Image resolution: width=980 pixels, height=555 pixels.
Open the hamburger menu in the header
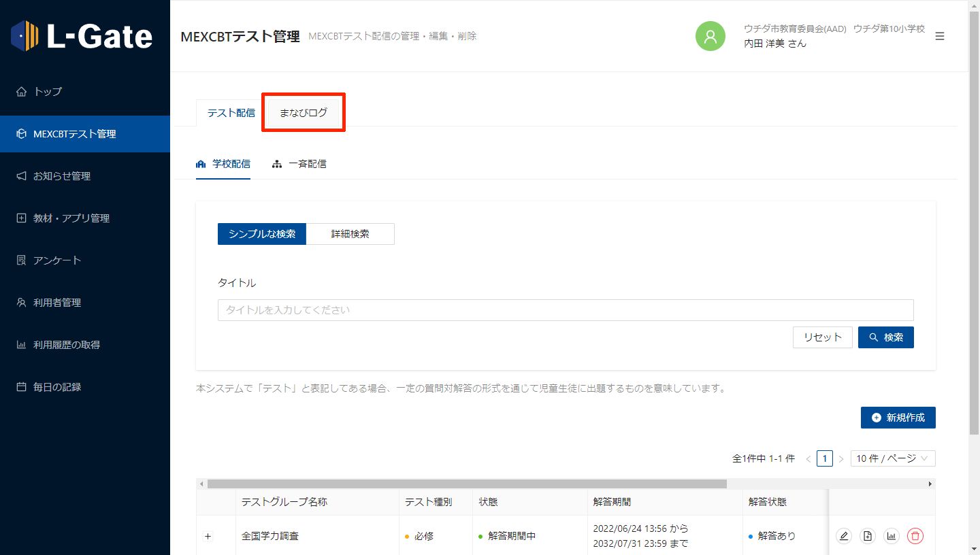tap(940, 36)
